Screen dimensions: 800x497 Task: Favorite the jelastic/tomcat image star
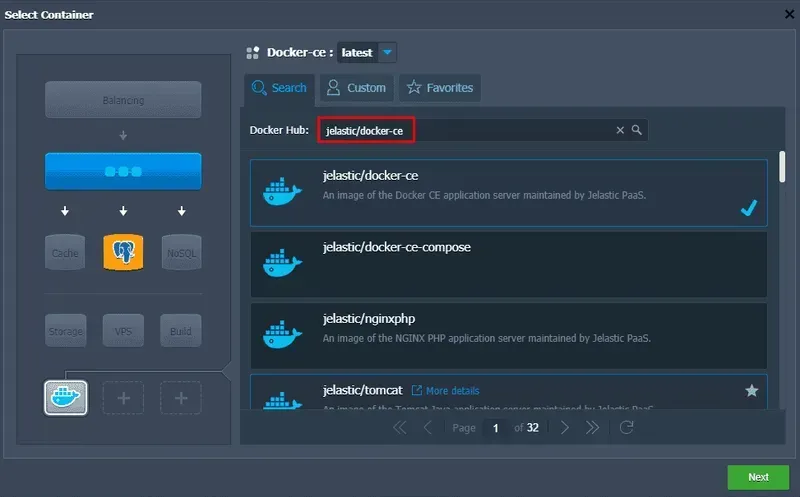(752, 390)
